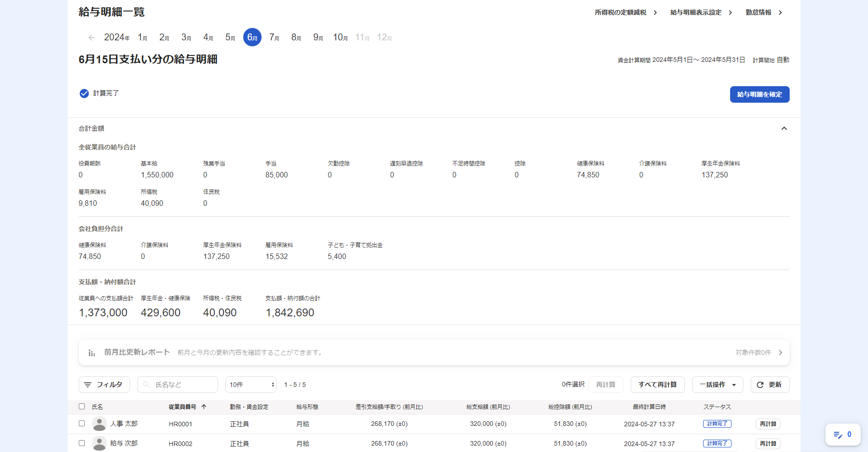Expand the 一括操作 dropdown menu

[x=717, y=385]
